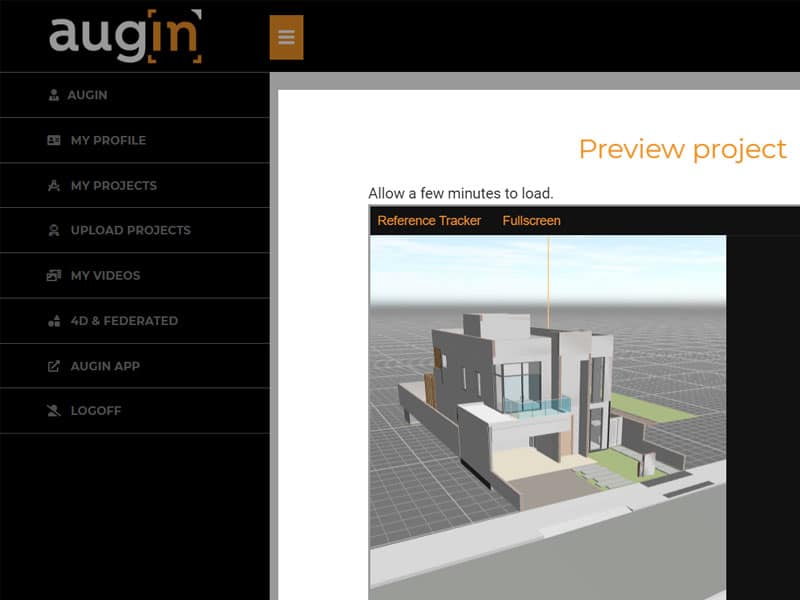Click Fullscreen in the viewer toolbar
This screenshot has height=600, width=800.
[x=531, y=220]
